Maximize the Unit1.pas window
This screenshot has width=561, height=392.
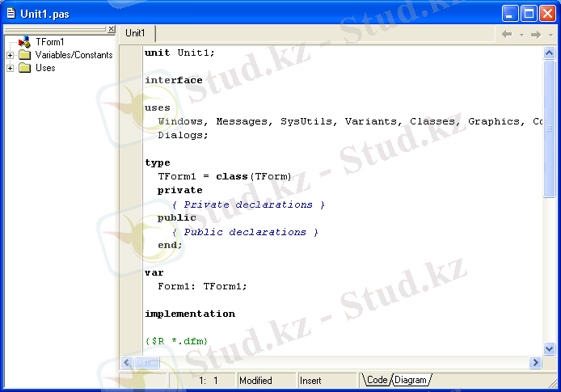pyautogui.click(x=529, y=14)
